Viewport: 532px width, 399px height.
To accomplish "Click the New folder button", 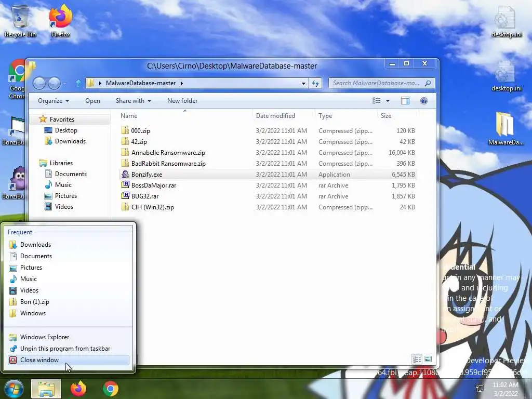I will 182,101.
